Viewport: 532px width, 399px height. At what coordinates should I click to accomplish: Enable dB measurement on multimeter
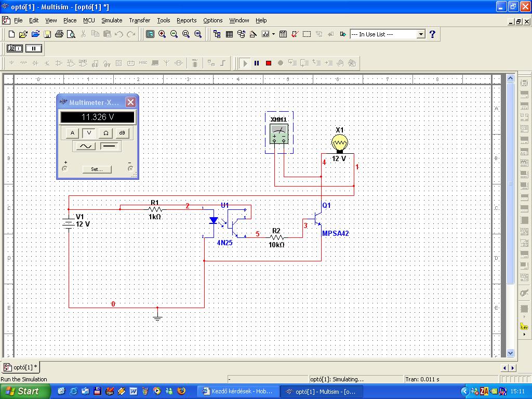click(x=122, y=133)
